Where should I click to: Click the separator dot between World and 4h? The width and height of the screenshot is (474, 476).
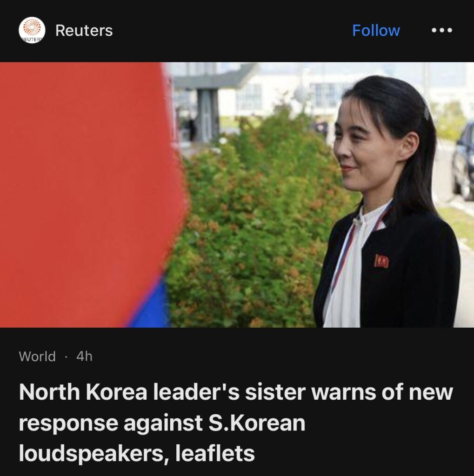pyautogui.click(x=66, y=357)
